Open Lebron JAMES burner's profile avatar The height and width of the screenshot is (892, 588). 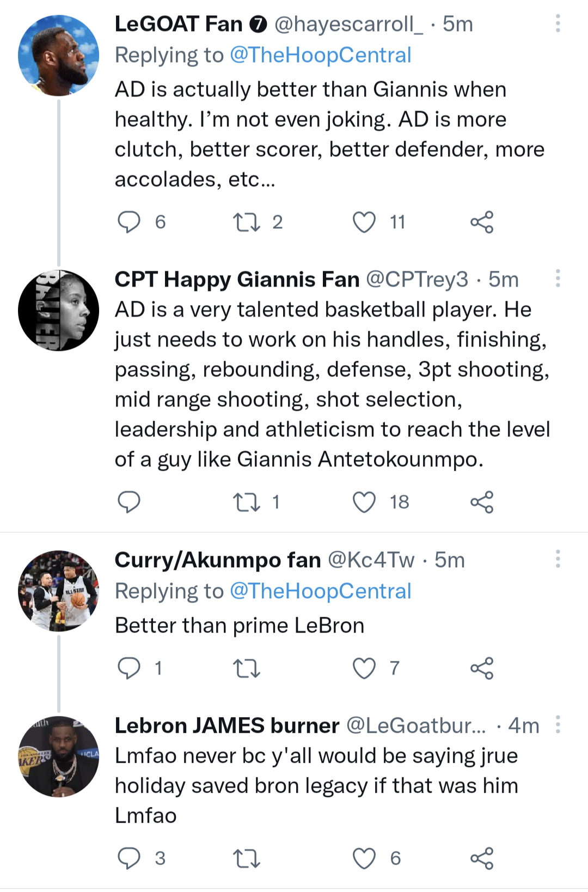point(59,756)
